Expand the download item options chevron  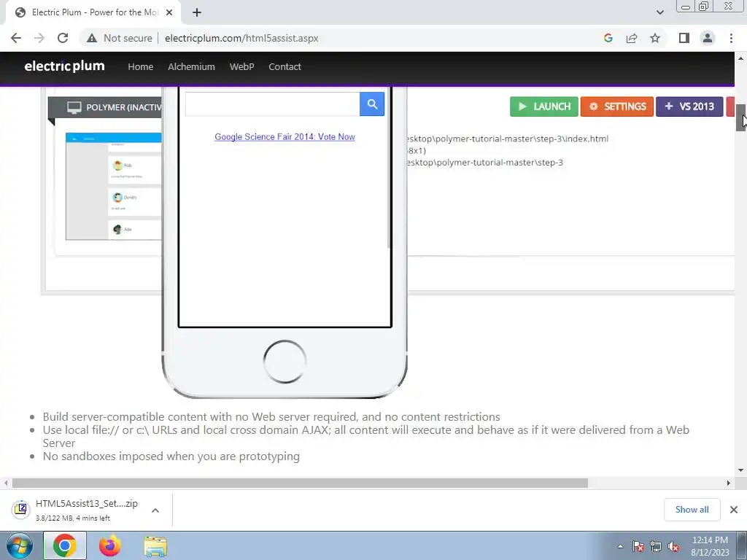tap(155, 510)
